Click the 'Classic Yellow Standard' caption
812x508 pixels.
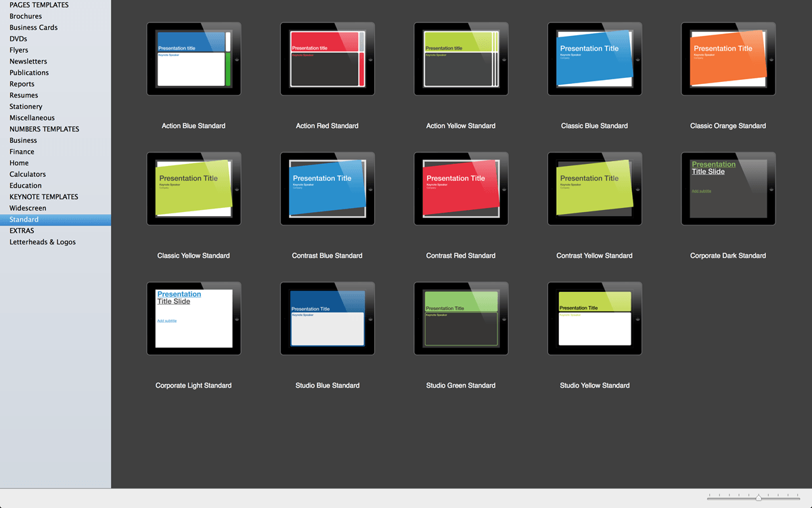point(194,256)
